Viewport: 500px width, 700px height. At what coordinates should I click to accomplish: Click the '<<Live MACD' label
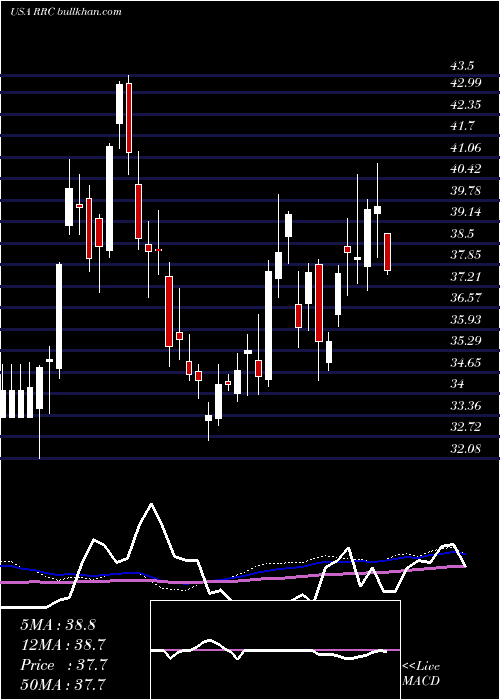(x=421, y=673)
